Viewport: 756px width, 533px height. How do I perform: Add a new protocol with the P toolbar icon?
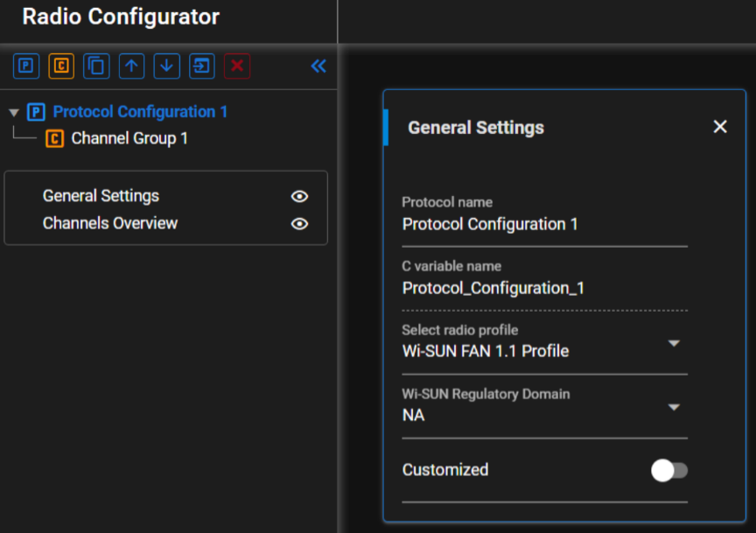tap(26, 66)
